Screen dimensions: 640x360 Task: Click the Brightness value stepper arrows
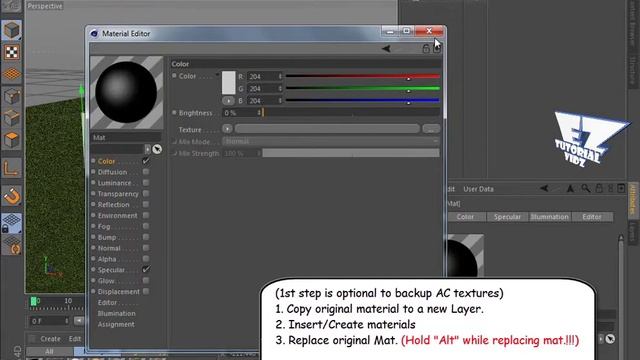click(259, 113)
